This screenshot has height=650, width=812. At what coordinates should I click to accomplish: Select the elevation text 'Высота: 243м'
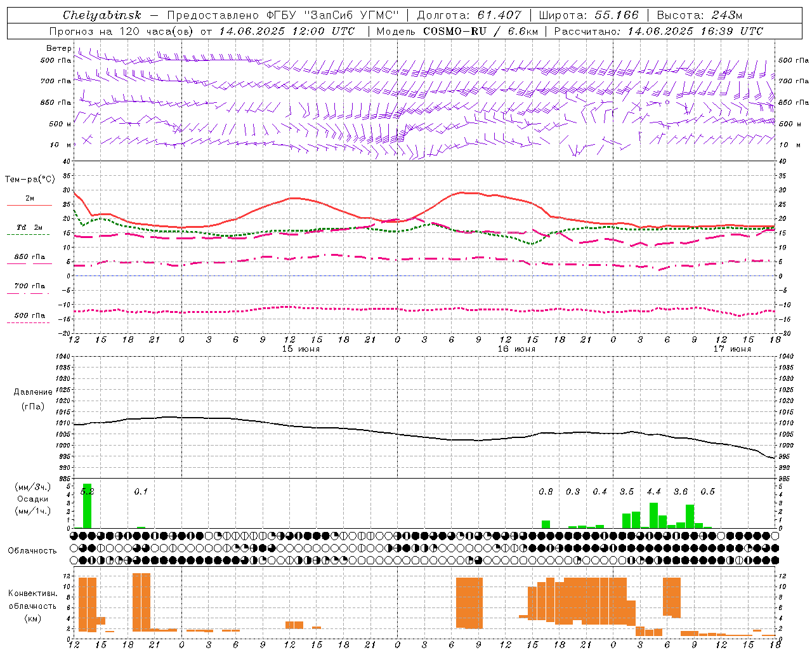pos(699,15)
